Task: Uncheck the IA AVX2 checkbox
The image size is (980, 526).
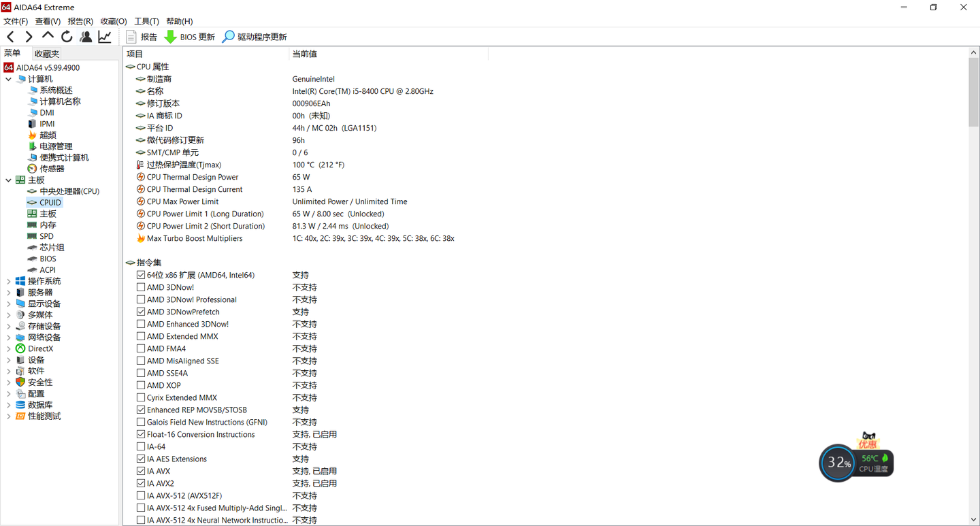Action: pos(140,483)
